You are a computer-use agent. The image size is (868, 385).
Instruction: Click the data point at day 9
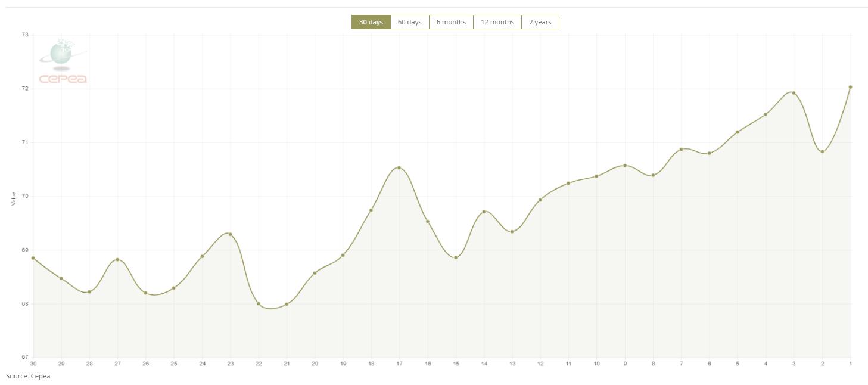click(625, 166)
